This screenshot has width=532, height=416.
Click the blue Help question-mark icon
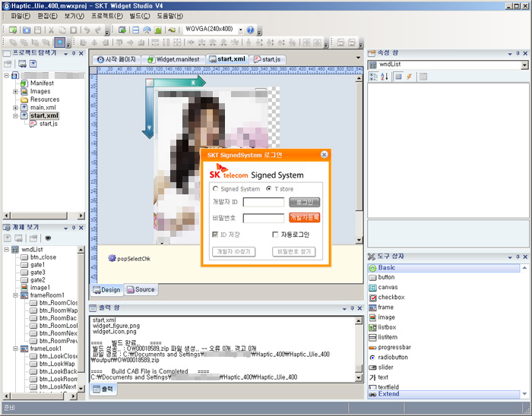250,30
